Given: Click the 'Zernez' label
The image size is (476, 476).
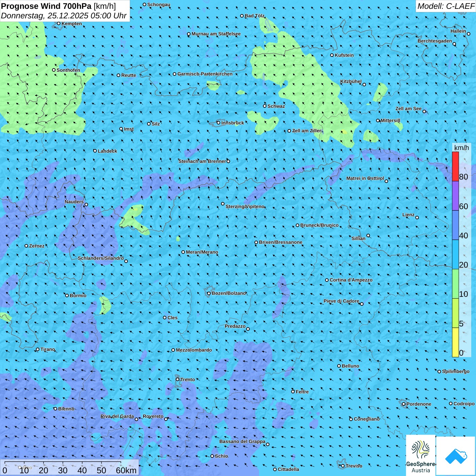Looking at the screenshot, I should click(x=37, y=246).
